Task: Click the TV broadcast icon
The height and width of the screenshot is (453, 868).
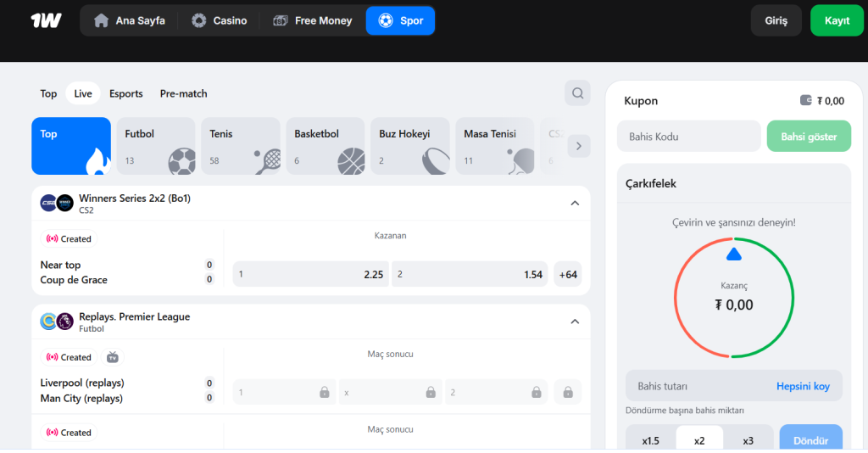Action: [113, 357]
